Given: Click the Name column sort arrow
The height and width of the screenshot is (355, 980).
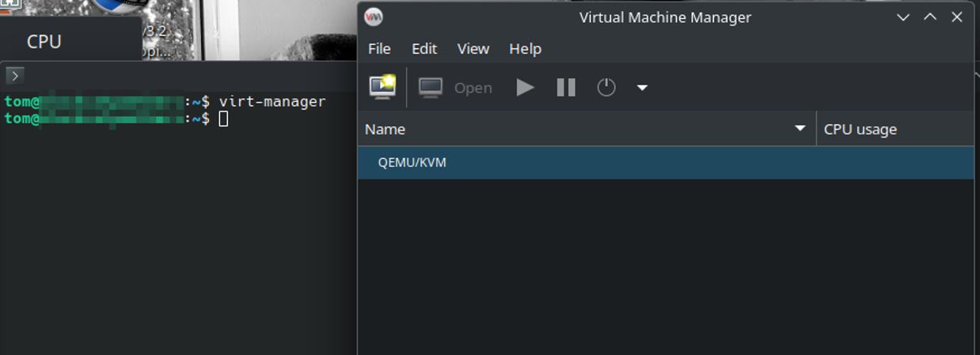Looking at the screenshot, I should click(800, 128).
